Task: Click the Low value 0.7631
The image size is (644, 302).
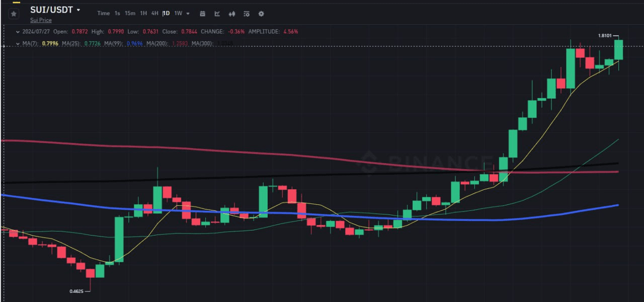Action: point(149,31)
